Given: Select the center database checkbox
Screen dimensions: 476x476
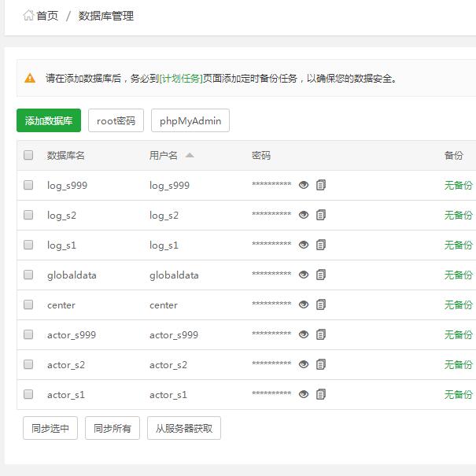Looking at the screenshot, I should coord(28,304).
